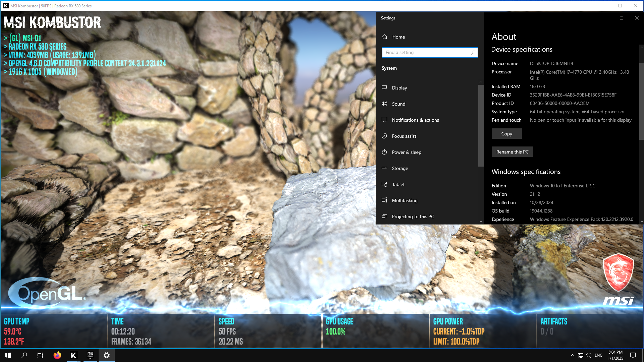Click the Multitasking icon

tap(384, 200)
